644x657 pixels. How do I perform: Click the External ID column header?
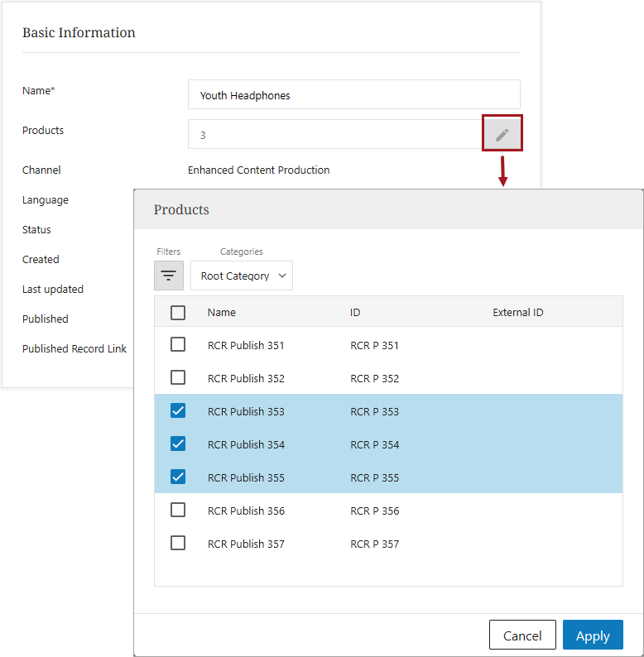517,313
